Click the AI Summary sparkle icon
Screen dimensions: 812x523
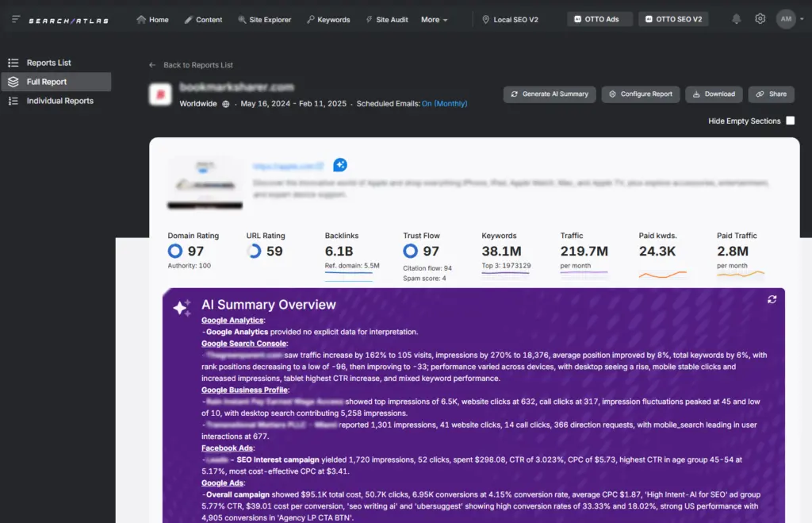pos(182,307)
